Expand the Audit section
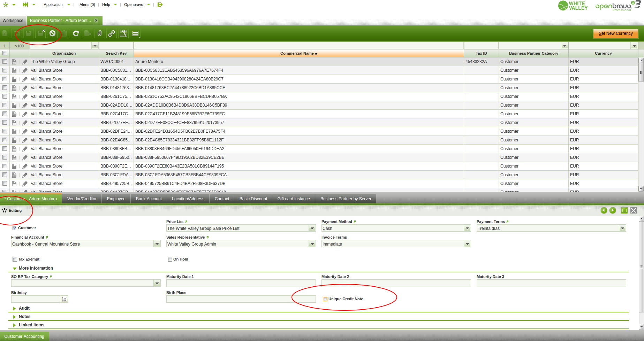The height and width of the screenshot is (341, 644). point(15,308)
